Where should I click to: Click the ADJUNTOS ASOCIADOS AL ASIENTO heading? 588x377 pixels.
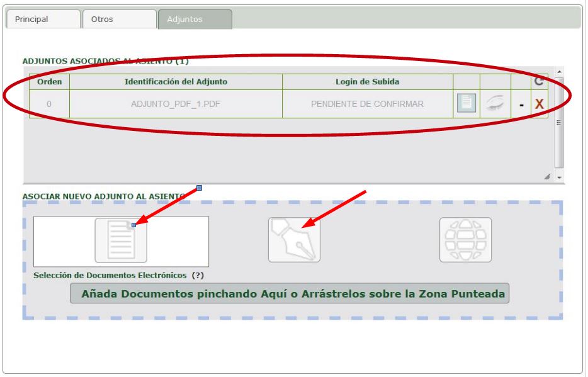coord(105,61)
